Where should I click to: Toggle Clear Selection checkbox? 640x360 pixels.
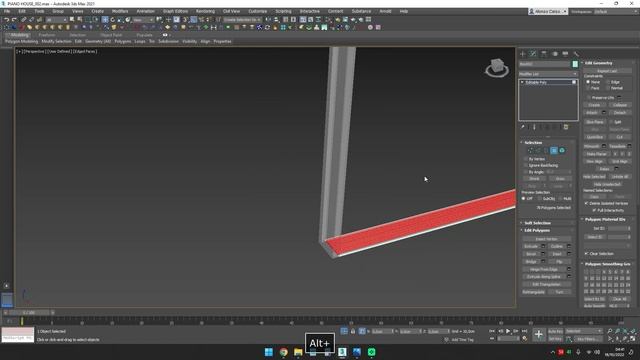coord(587,253)
